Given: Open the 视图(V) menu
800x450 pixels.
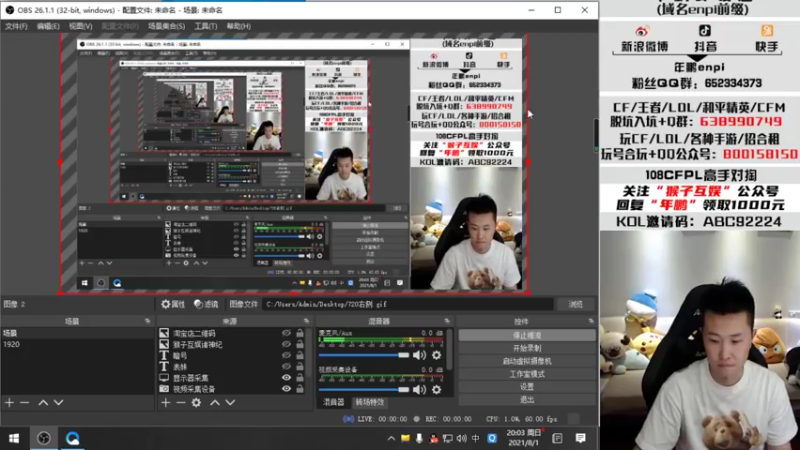Looking at the screenshot, I should pos(81,26).
